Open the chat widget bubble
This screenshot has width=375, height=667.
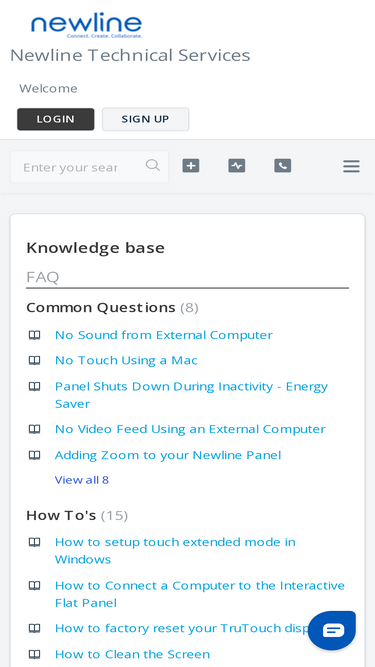332,630
